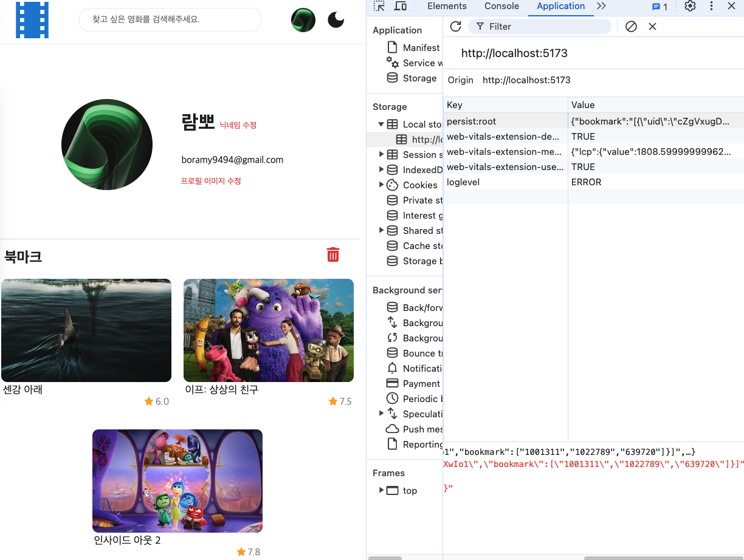Switch to the Console tab
The image size is (744, 560).
click(x=501, y=6)
